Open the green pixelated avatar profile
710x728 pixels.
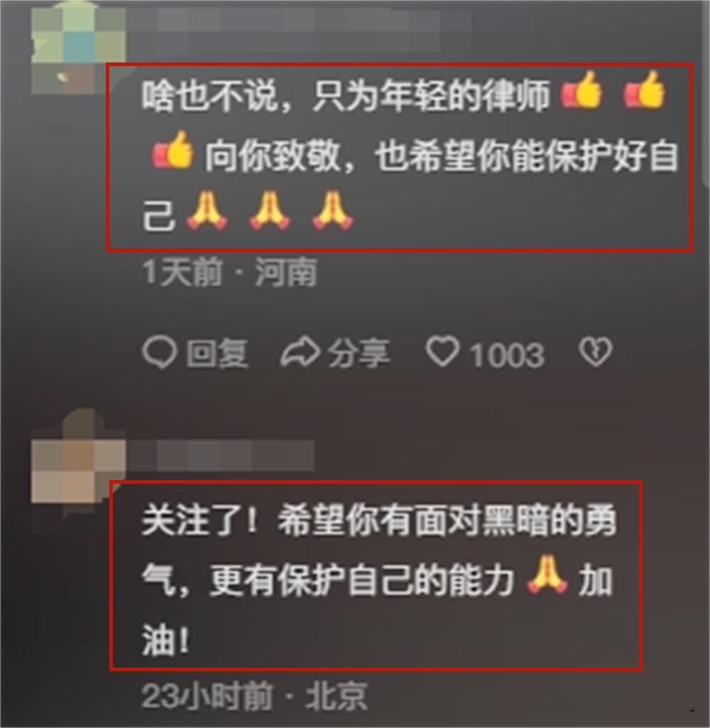pos(78,48)
